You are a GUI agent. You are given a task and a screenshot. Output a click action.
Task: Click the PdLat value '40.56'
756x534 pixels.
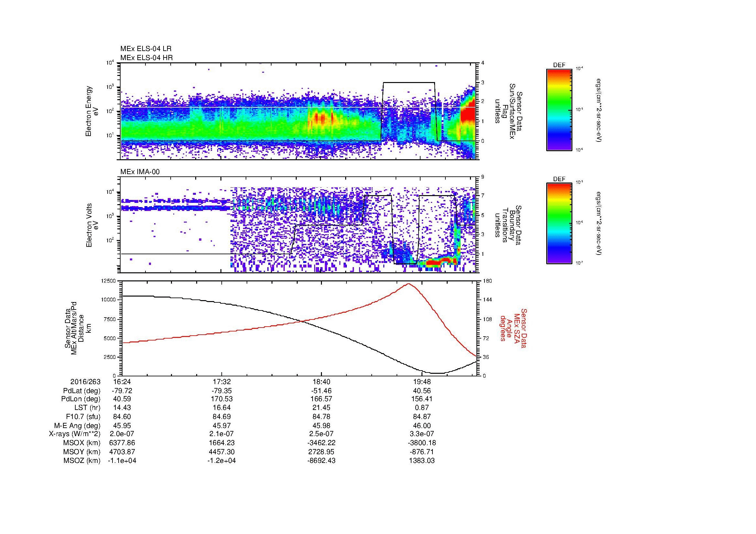422,391
